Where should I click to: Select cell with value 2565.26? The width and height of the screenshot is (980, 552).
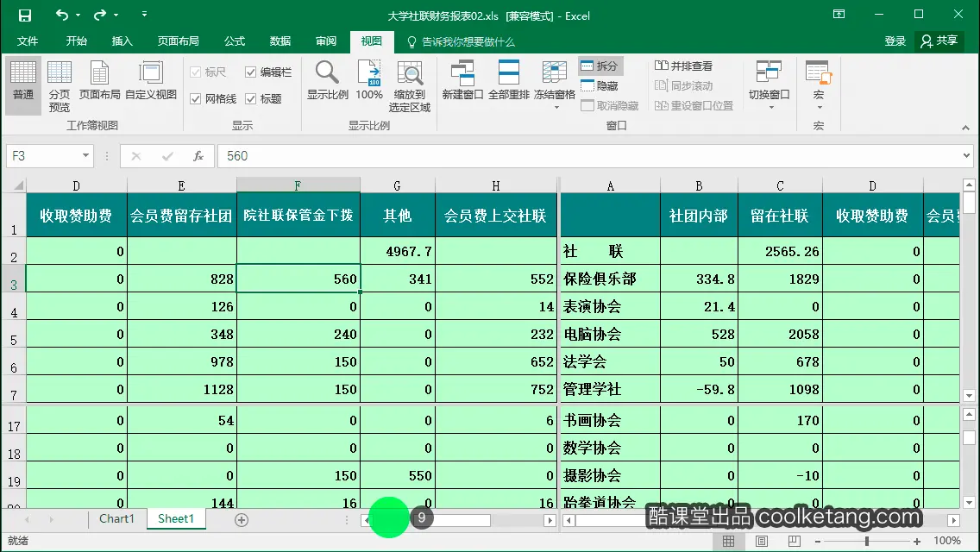(x=780, y=251)
